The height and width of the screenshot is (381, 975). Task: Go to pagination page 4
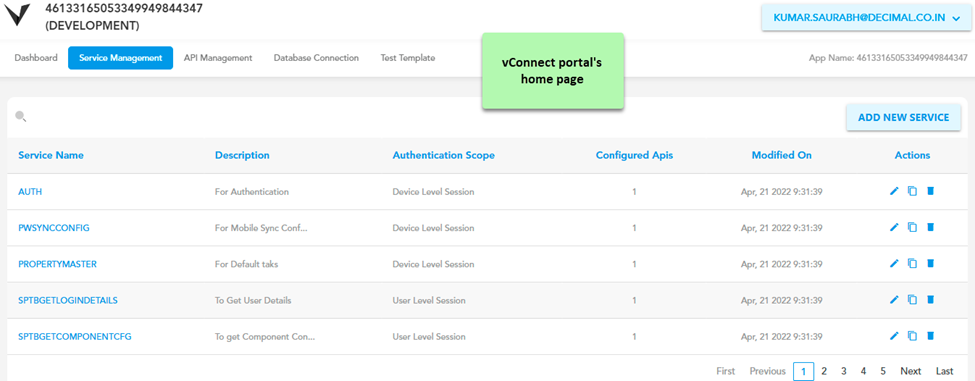[863, 371]
